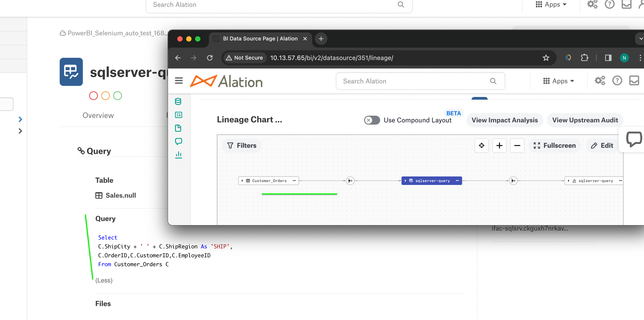Click the settings gears icon in the background window
The height and width of the screenshot is (320, 644).
click(592, 4)
